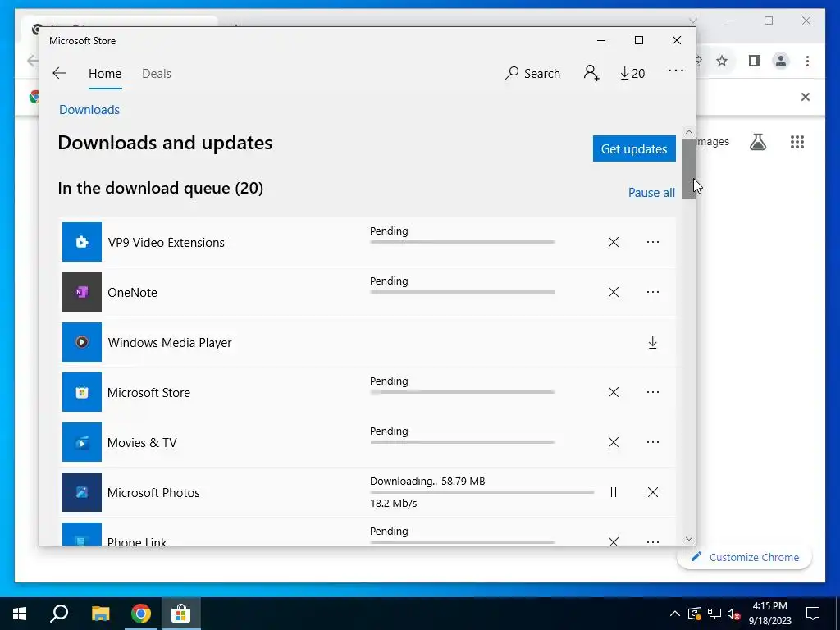Screen dimensions: 840x630
Task: Open more options for Movies & TV
Action: [x=652, y=442]
